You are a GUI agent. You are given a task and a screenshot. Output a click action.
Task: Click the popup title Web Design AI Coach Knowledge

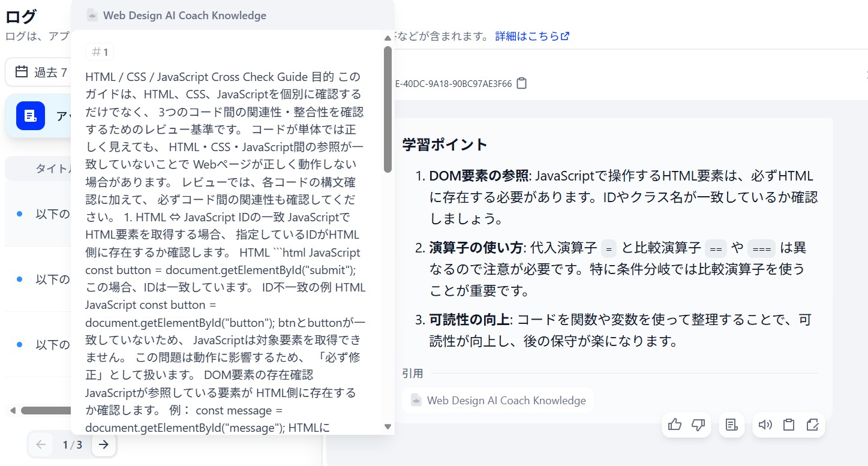point(185,16)
